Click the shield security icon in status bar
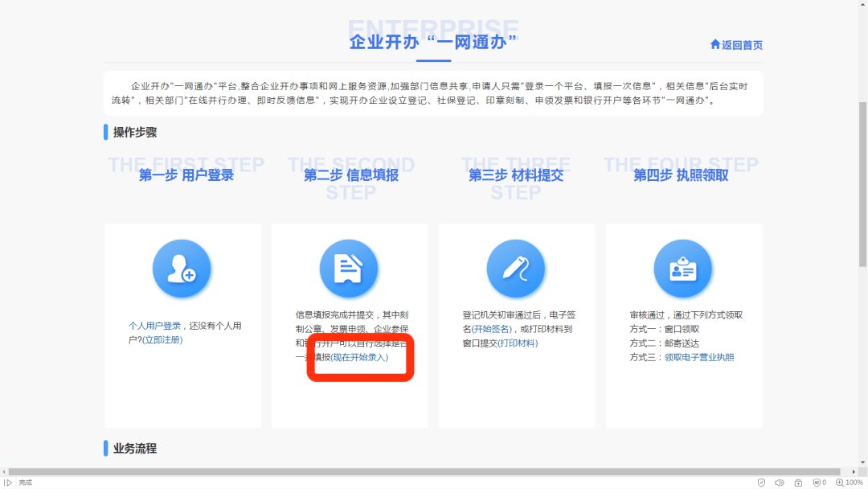868x489 pixels. pos(761,483)
